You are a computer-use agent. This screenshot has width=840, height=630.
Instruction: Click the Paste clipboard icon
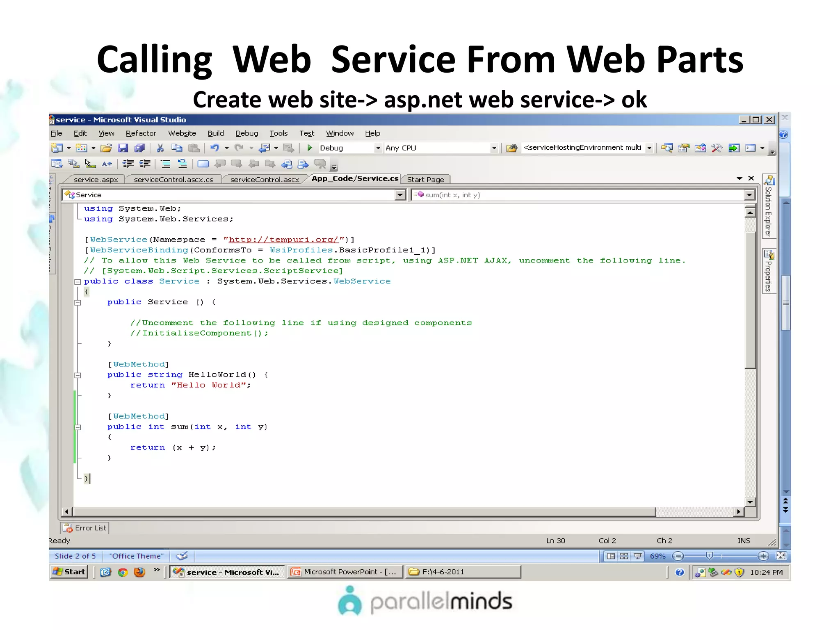point(194,148)
